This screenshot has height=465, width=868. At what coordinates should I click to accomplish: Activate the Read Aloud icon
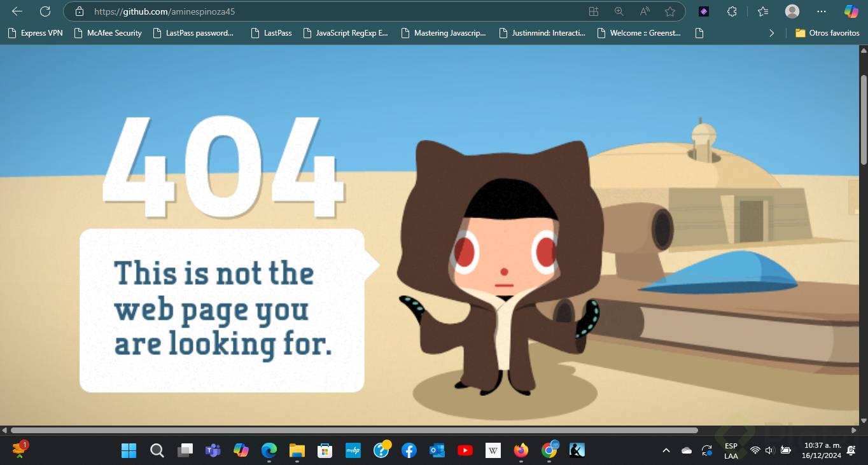point(645,11)
